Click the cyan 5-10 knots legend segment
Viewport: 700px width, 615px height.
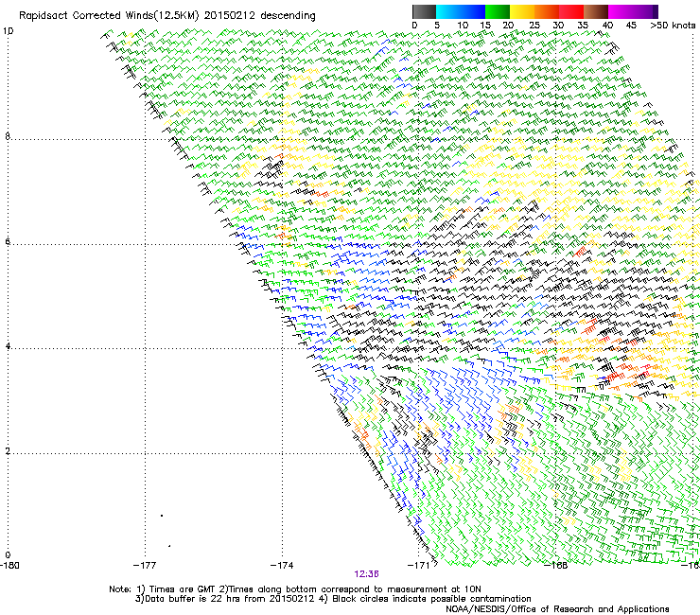[x=448, y=11]
